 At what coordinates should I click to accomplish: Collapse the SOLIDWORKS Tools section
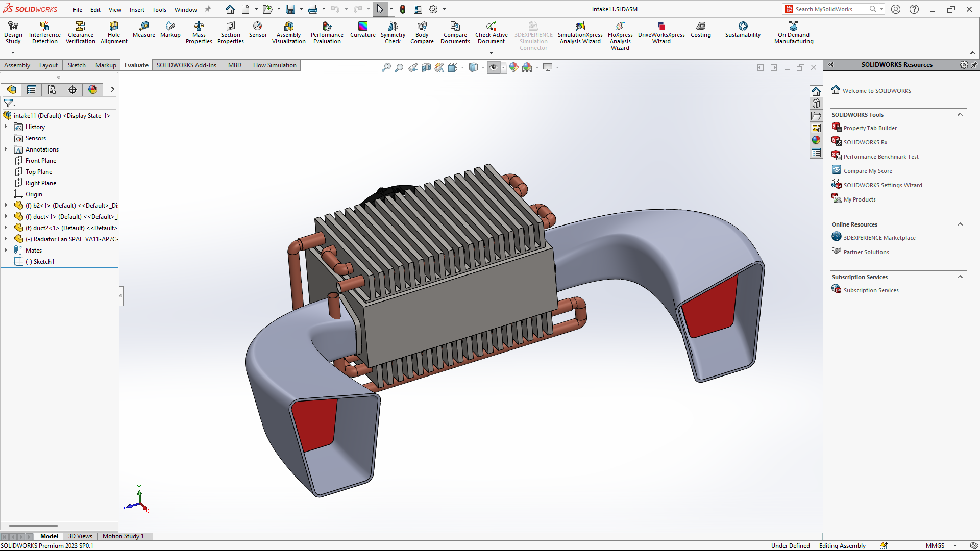point(960,115)
